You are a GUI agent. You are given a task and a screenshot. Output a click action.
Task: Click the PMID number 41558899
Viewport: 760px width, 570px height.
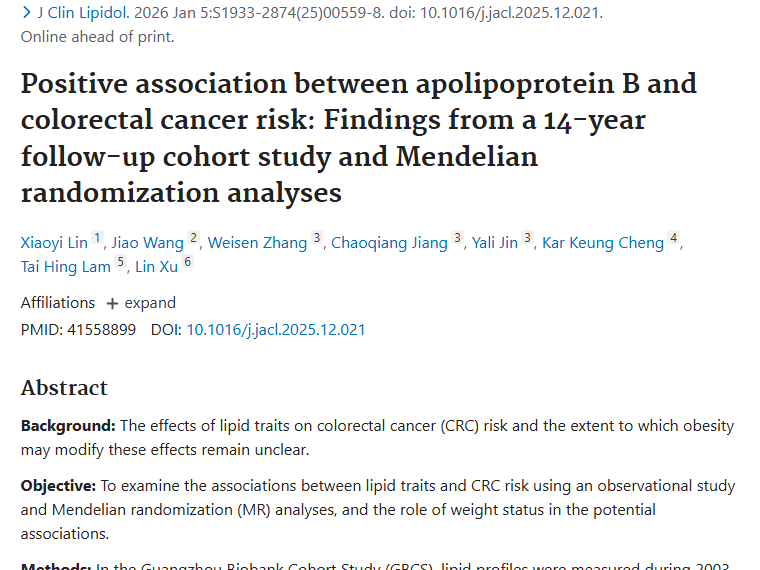[x=100, y=329]
